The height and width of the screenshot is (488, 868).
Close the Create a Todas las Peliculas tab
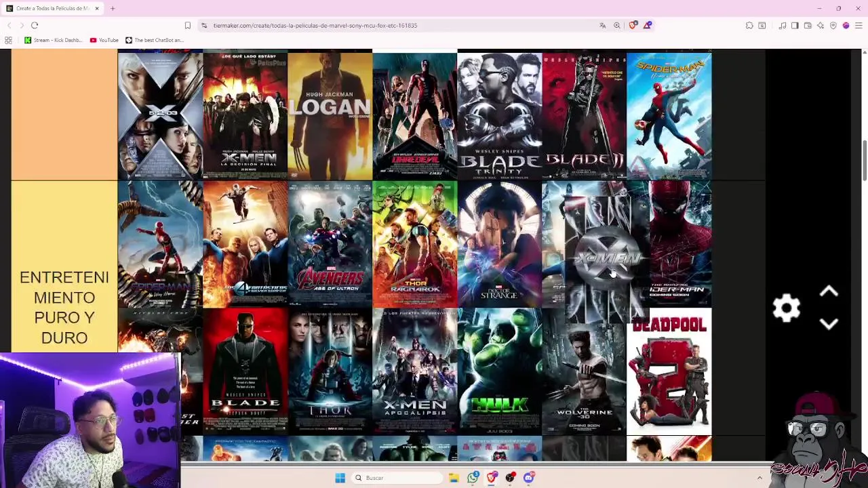(97, 8)
